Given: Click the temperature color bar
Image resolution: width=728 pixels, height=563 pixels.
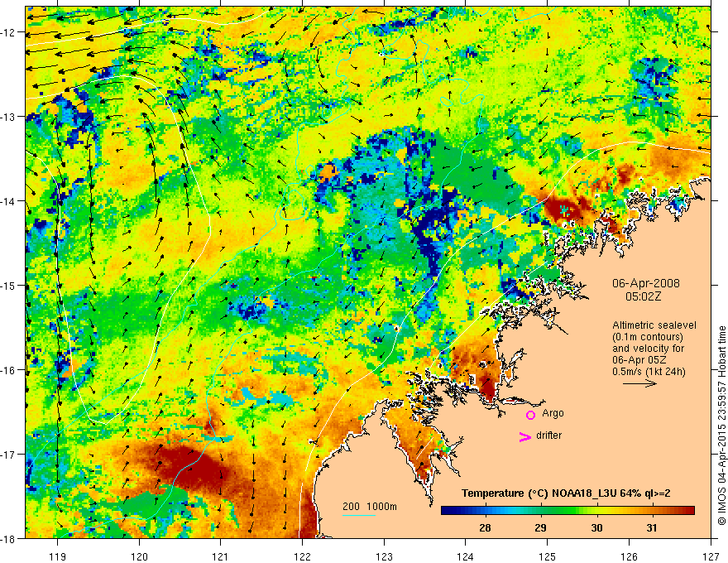Looking at the screenshot, I should pyautogui.click(x=568, y=510).
